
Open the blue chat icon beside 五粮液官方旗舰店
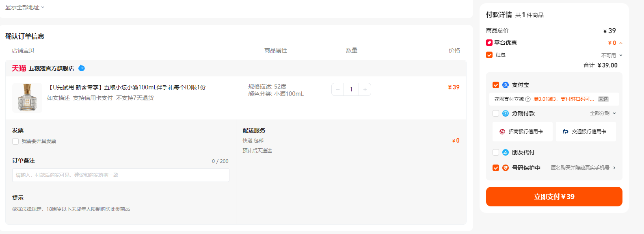click(x=82, y=68)
